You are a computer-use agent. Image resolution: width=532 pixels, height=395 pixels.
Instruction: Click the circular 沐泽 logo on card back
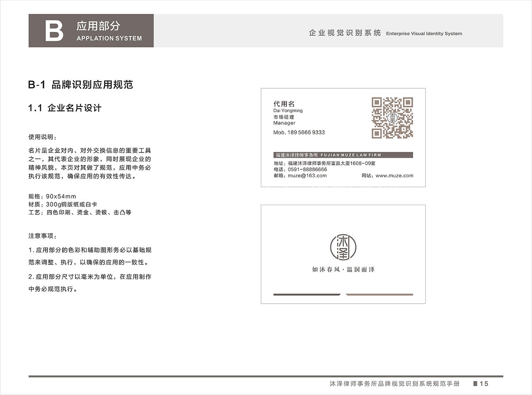coord(343,247)
